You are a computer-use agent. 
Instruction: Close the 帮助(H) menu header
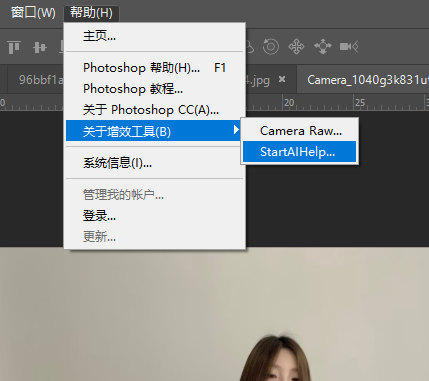[x=91, y=13]
